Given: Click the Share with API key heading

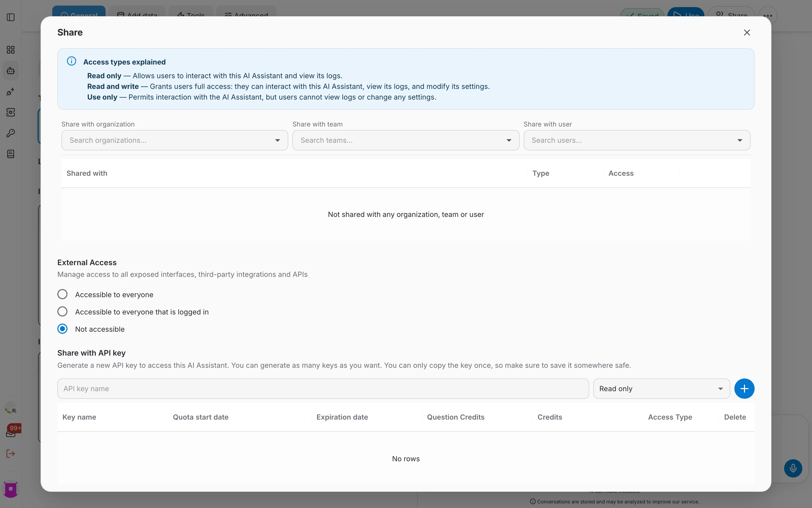Looking at the screenshot, I should 91,353.
